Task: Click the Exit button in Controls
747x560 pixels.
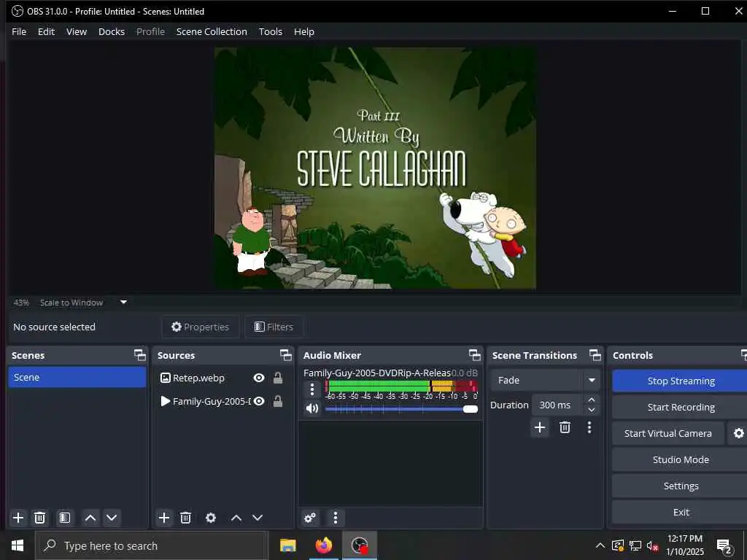Action: pos(681,512)
